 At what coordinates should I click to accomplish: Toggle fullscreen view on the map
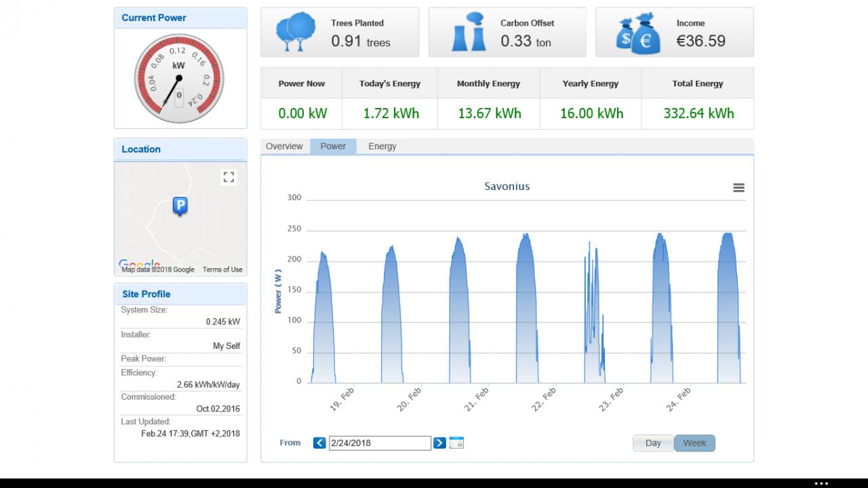click(x=229, y=177)
